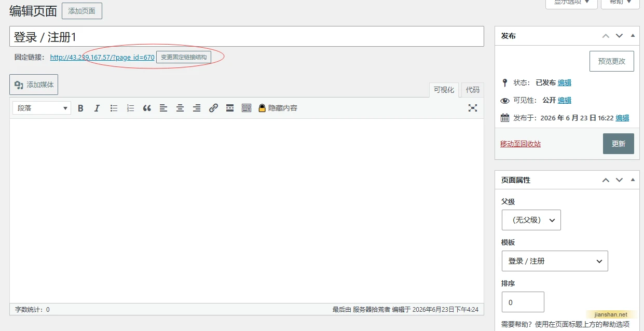Edit the publish status 已发布
The image size is (644, 331).
pyautogui.click(x=565, y=82)
